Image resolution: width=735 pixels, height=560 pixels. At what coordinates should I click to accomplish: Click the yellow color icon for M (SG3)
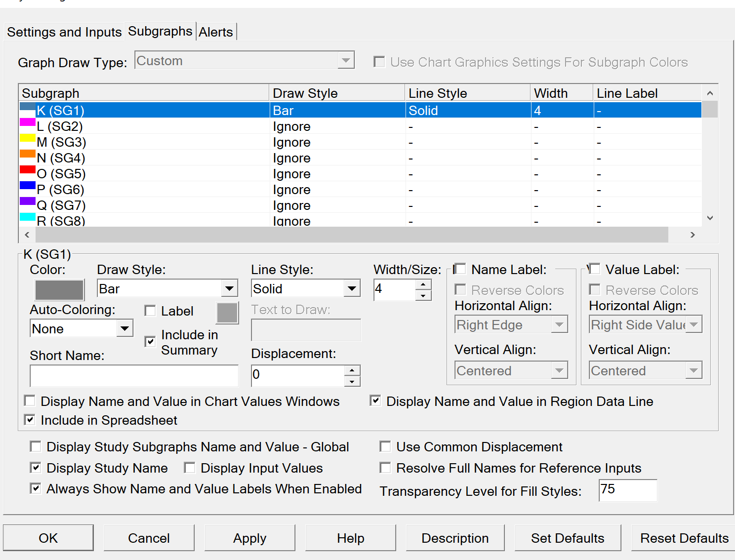pos(27,138)
